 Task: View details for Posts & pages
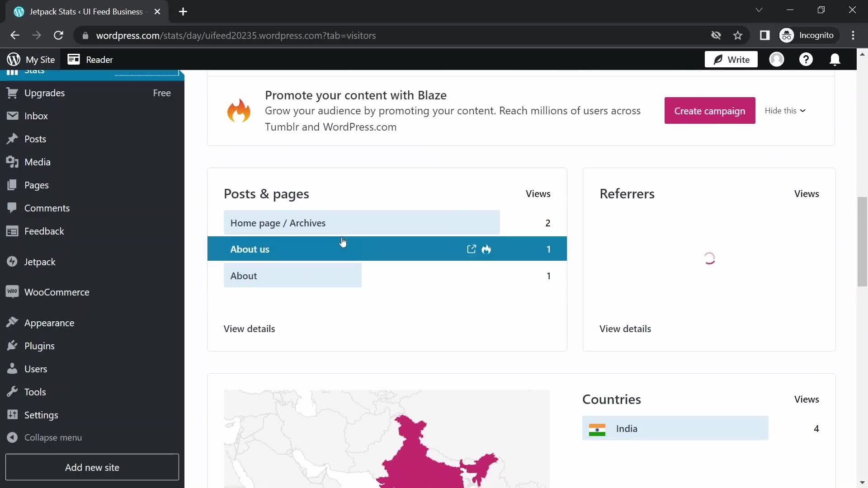(249, 329)
